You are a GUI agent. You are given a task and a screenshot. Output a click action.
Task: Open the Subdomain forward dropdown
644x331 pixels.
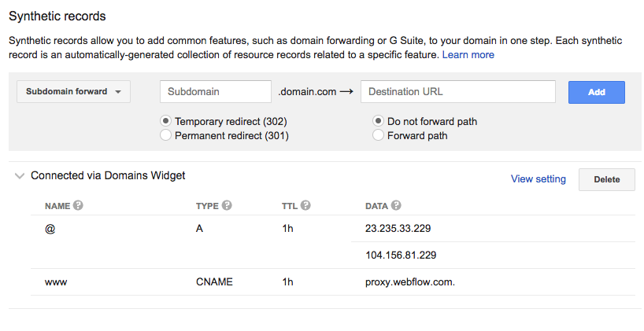click(x=73, y=91)
